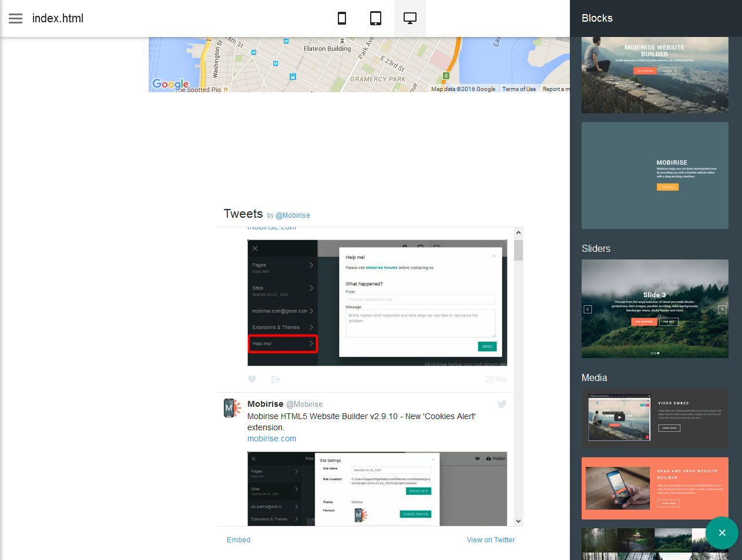The height and width of the screenshot is (560, 742).
Task: Click the tweets scrollbar thumb
Action: 518,250
